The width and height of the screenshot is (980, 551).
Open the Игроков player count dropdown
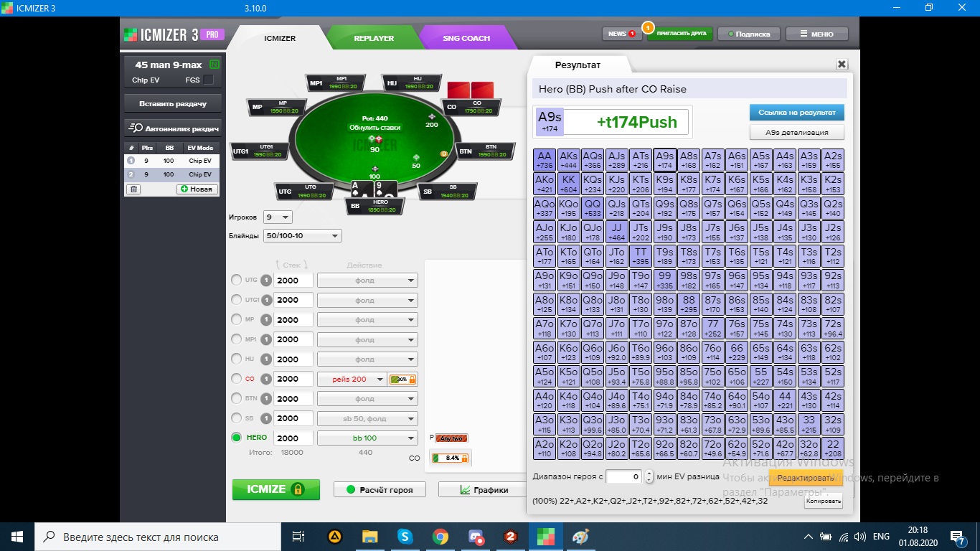pos(278,217)
